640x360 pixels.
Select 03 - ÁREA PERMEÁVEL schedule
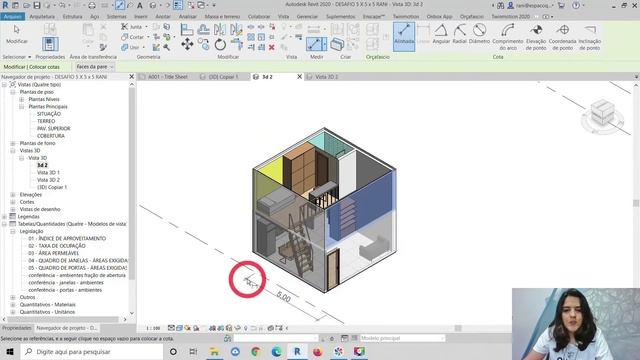pyautogui.click(x=53, y=253)
